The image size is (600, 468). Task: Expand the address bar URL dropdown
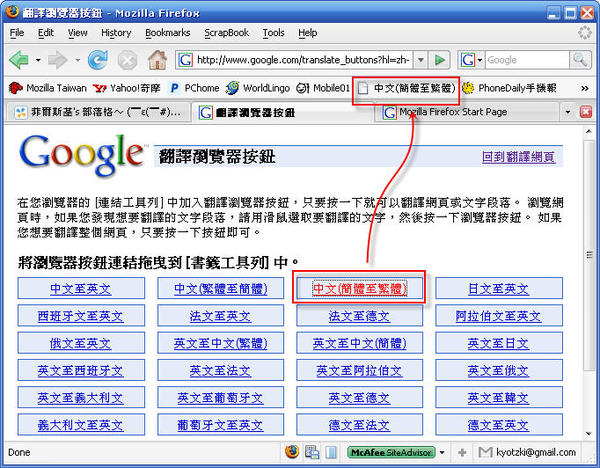click(421, 60)
